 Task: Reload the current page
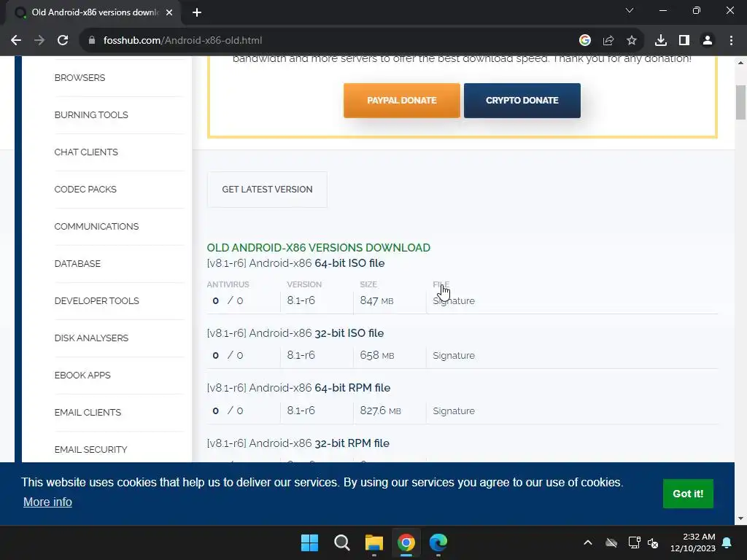[63, 41]
